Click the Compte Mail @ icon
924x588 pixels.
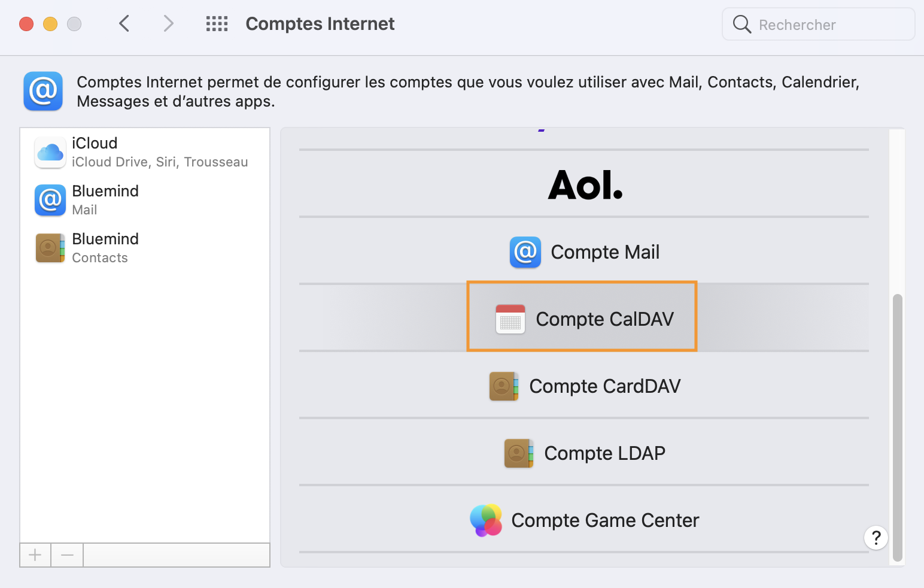click(525, 252)
